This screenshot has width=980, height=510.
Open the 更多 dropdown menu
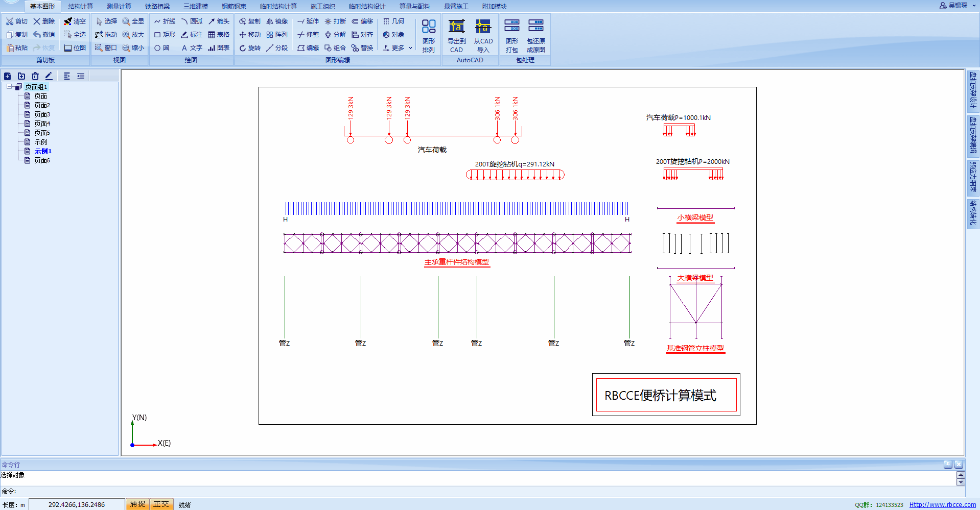click(398, 48)
